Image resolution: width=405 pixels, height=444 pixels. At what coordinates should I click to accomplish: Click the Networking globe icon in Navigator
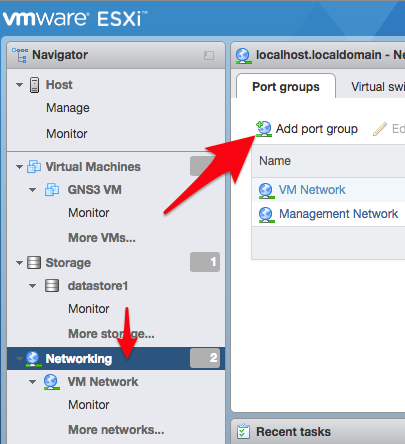point(33,359)
